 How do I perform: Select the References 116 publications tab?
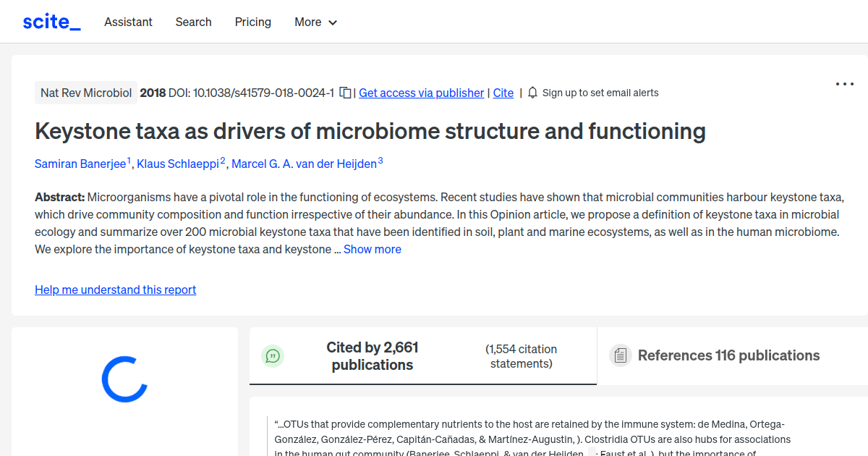click(728, 355)
